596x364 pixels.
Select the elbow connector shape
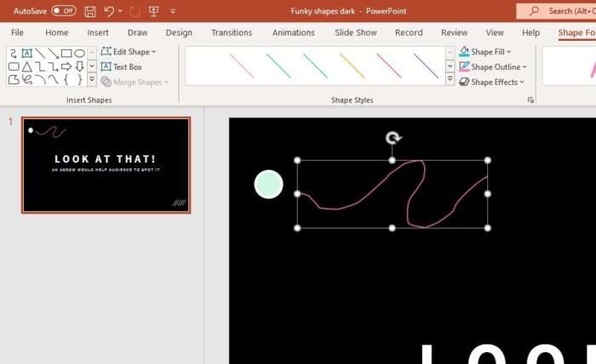pyautogui.click(x=40, y=67)
